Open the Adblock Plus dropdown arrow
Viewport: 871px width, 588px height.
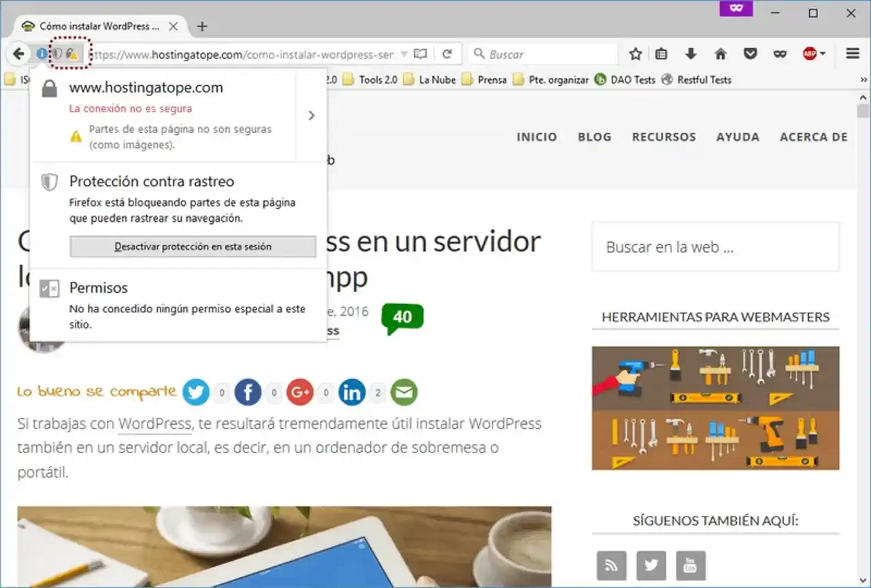tap(823, 54)
